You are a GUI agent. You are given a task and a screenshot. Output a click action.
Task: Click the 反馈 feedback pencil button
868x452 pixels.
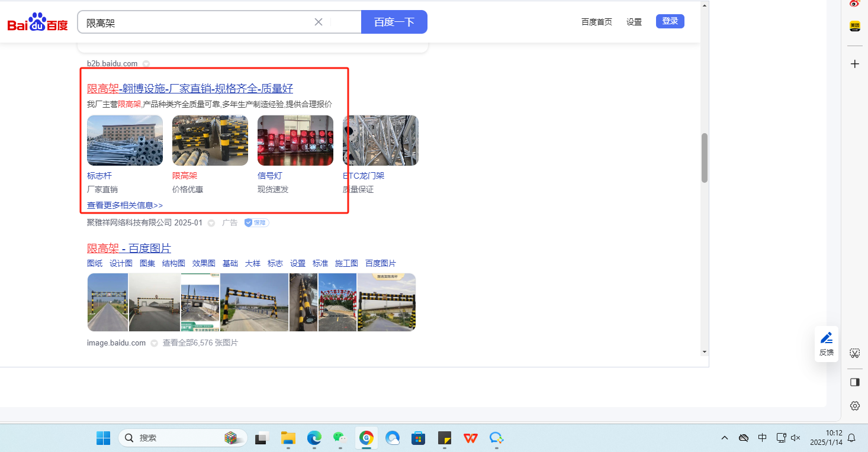[827, 344]
